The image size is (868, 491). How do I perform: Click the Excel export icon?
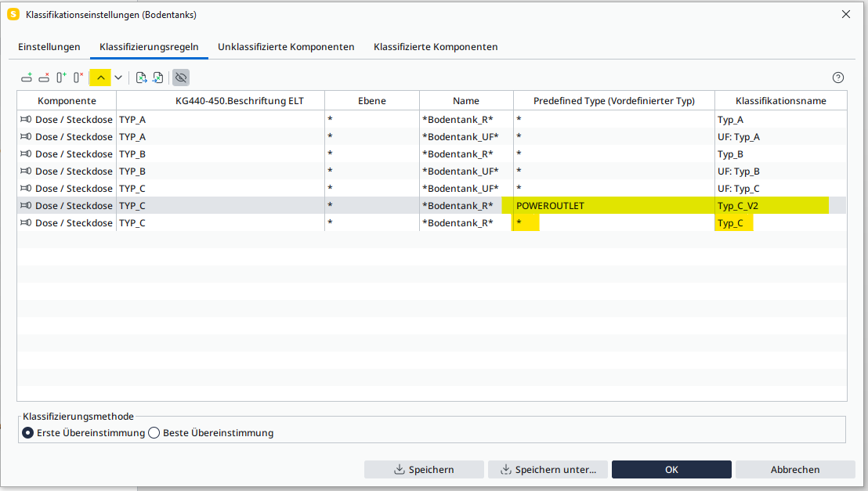point(141,78)
